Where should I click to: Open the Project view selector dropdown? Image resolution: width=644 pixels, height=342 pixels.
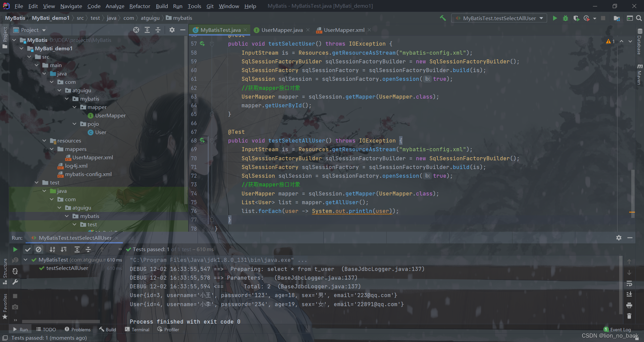point(30,30)
